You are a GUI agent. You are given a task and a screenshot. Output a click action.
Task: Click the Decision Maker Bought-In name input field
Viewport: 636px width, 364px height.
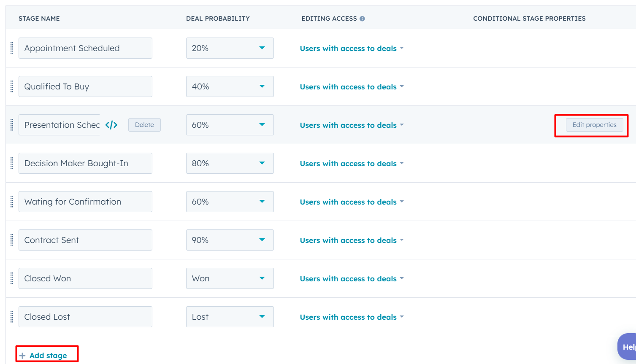pyautogui.click(x=85, y=163)
